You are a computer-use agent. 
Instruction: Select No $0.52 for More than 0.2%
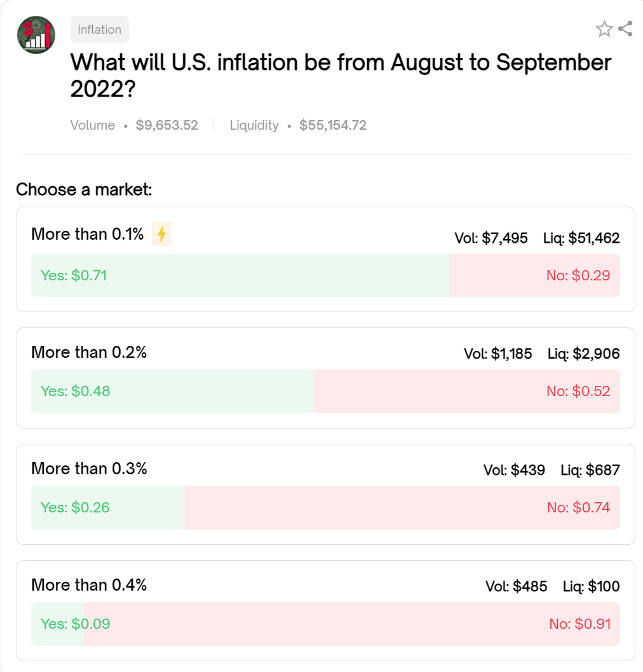tap(578, 391)
